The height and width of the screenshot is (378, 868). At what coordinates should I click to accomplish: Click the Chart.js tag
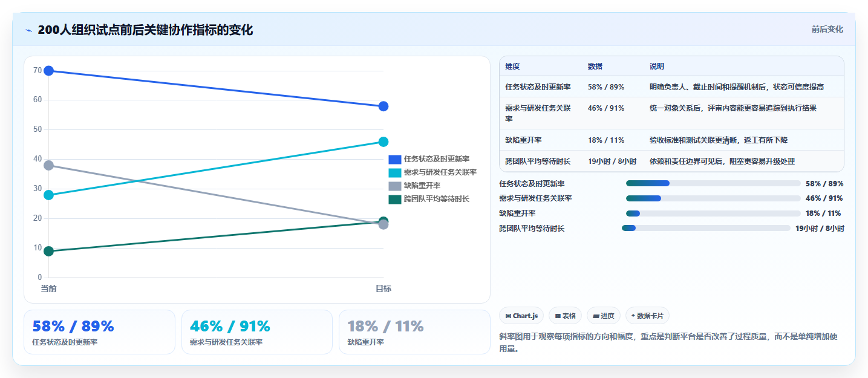(521, 316)
